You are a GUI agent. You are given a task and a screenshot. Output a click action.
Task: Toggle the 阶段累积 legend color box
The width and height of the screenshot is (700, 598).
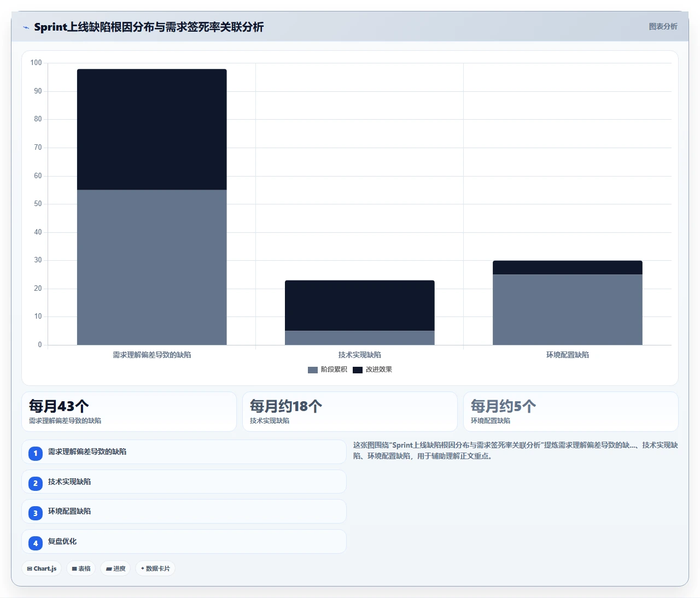pos(313,370)
